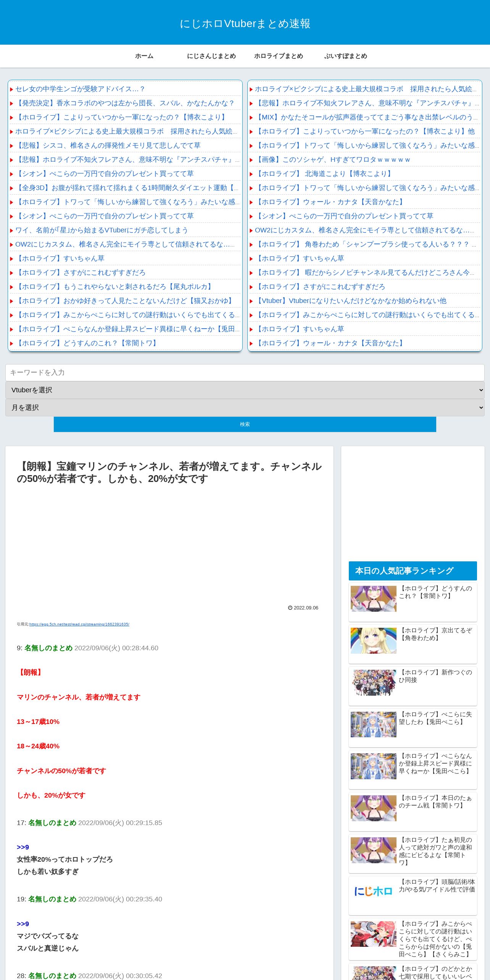Open thumbnail for 京出てるぞ【角巻わため】

click(x=374, y=641)
